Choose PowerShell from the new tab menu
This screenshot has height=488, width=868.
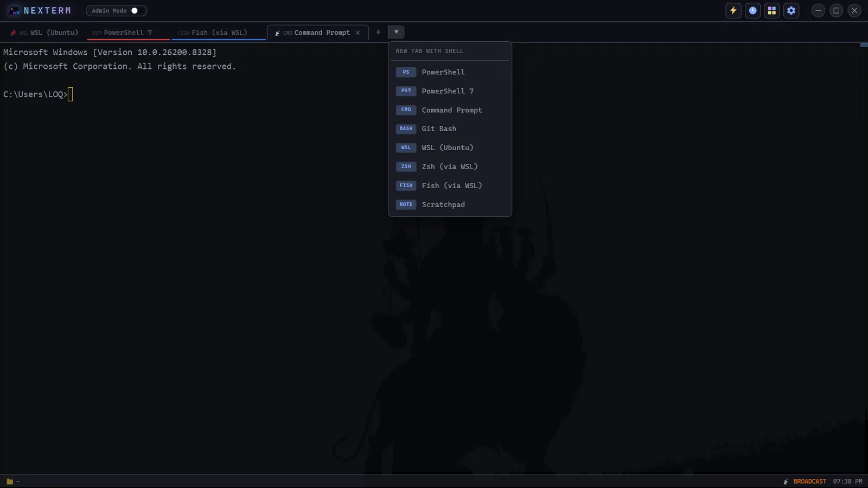pyautogui.click(x=450, y=72)
